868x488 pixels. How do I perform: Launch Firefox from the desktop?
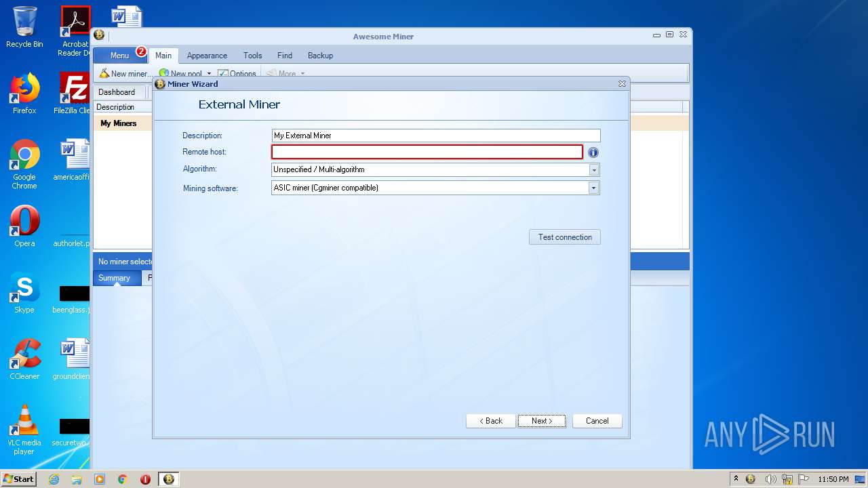(x=24, y=94)
